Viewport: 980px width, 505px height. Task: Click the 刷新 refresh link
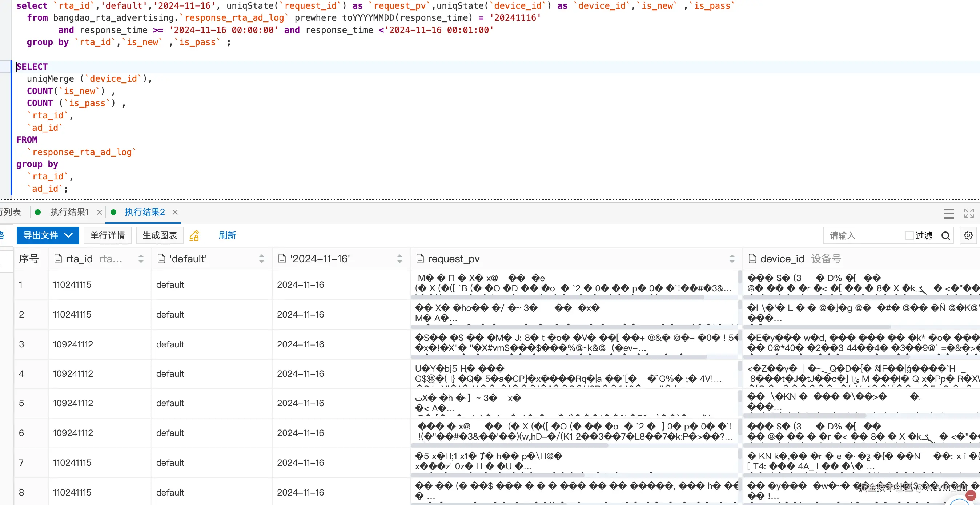[x=227, y=235]
